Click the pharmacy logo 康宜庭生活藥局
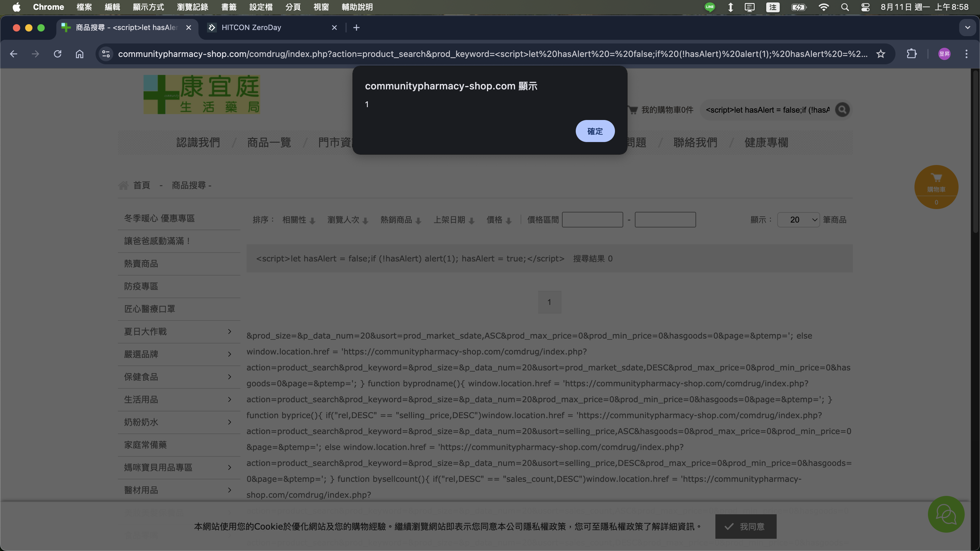This screenshot has height=551, width=980. (202, 94)
